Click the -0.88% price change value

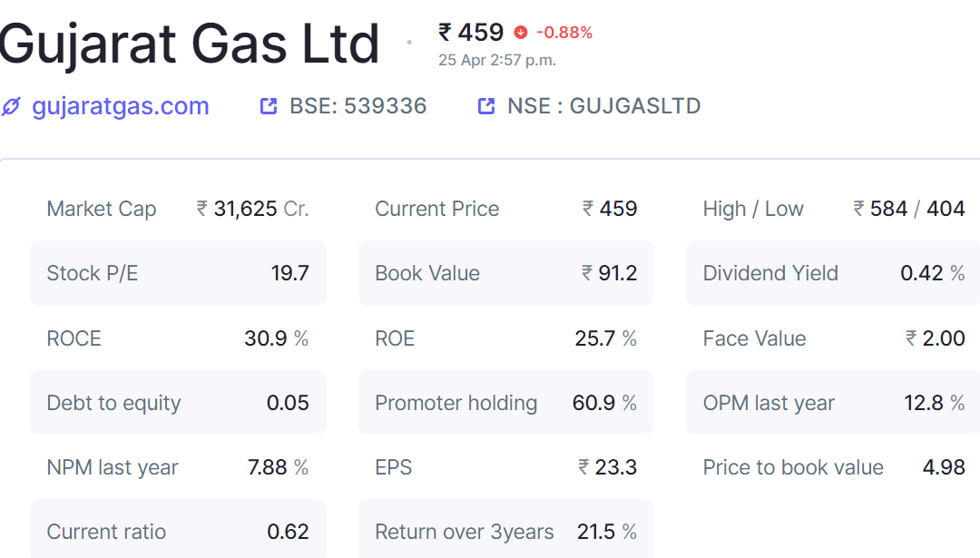point(564,33)
